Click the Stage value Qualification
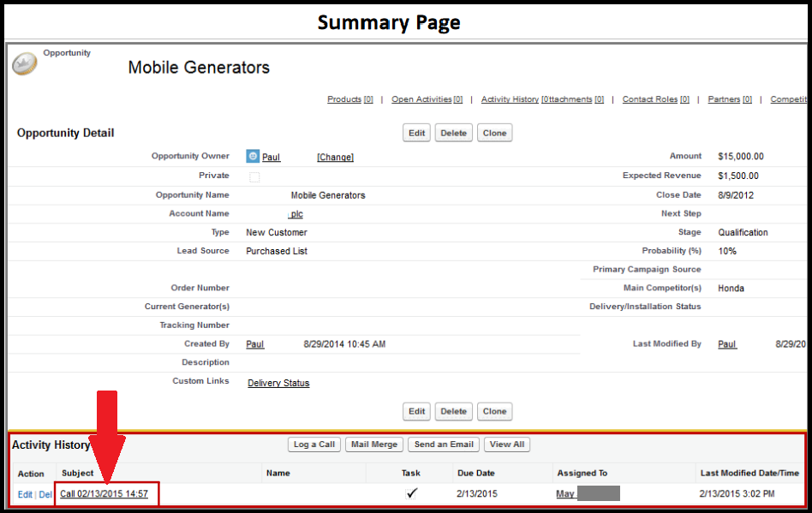Screen dimensions: 812x513 (743, 232)
